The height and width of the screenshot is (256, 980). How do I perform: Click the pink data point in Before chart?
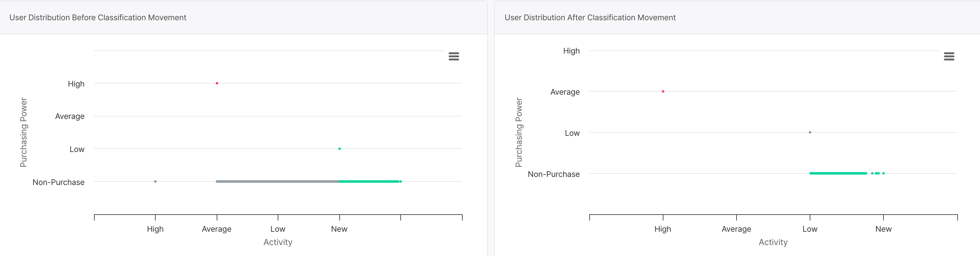[217, 83]
